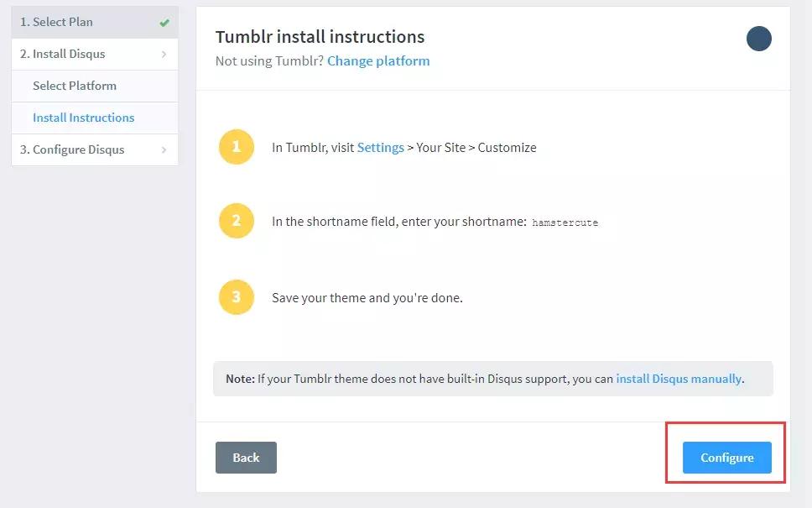Go to the 1. Select Plan step
The height and width of the screenshot is (508, 812).
(x=57, y=22)
